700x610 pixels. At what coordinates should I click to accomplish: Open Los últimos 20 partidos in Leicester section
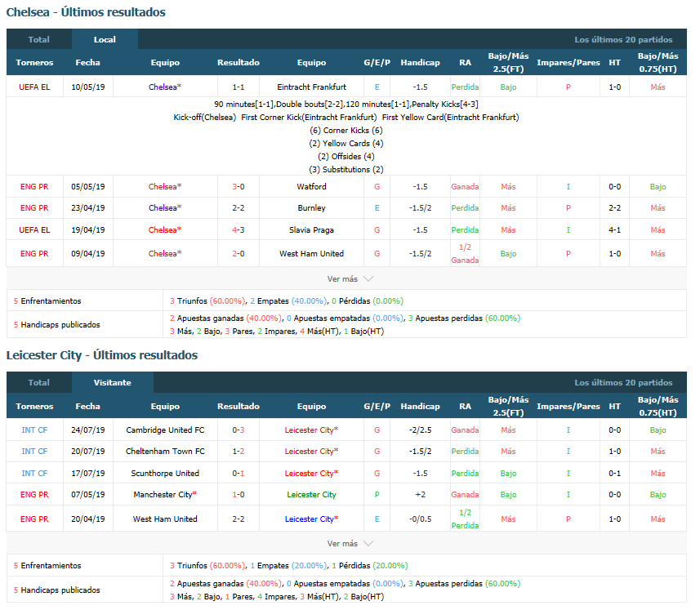point(623,382)
